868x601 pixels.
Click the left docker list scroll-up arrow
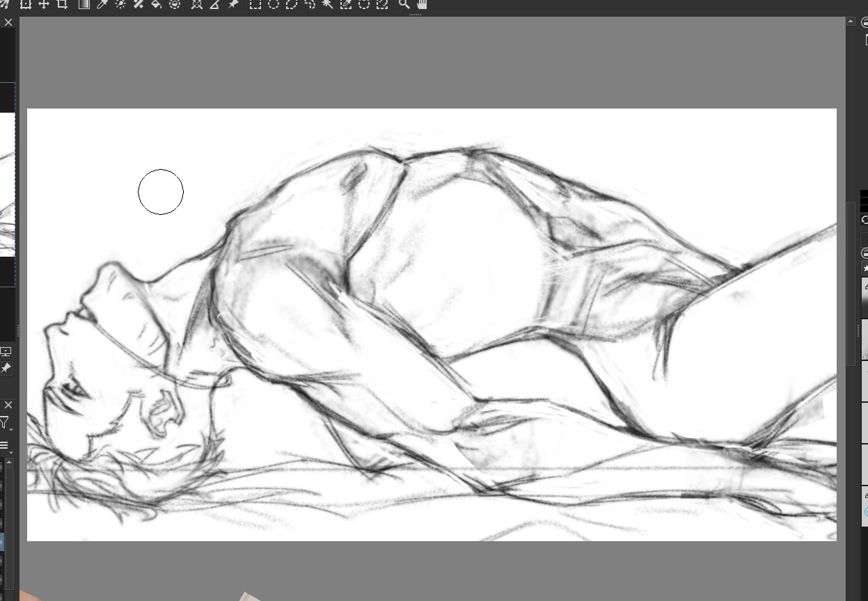[x=9, y=462]
